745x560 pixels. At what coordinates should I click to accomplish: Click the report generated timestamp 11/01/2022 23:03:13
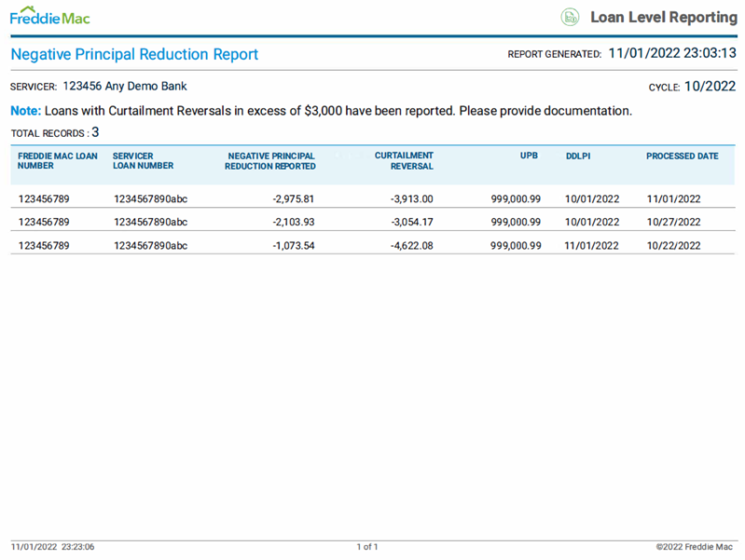pyautogui.click(x=671, y=54)
